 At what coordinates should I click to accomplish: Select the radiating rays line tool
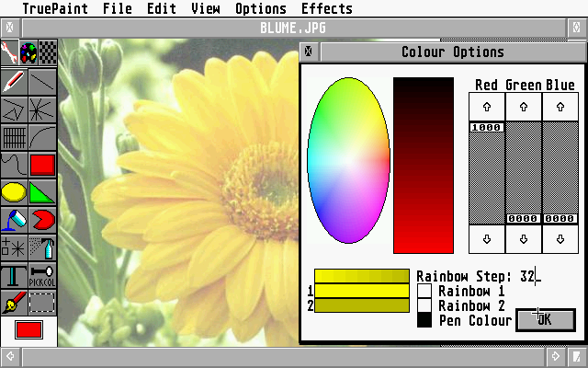[x=42, y=109]
